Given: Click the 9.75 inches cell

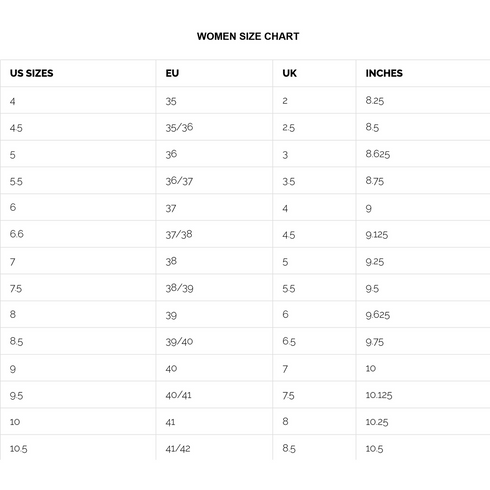Looking at the screenshot, I should [423, 341].
